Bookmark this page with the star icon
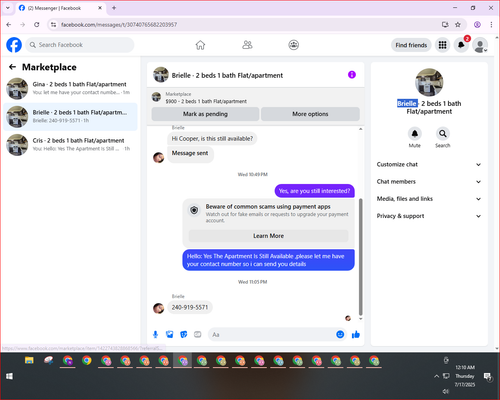500x400 pixels. [458, 24]
